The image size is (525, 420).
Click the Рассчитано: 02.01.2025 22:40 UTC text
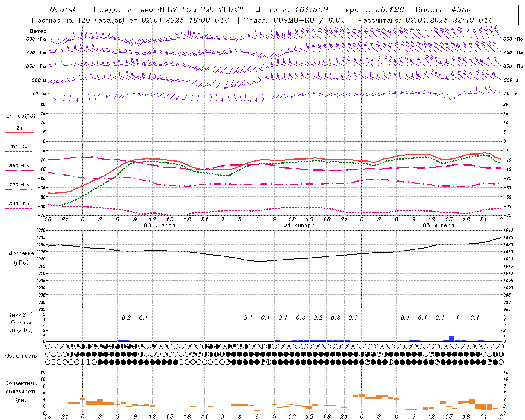coord(426,20)
